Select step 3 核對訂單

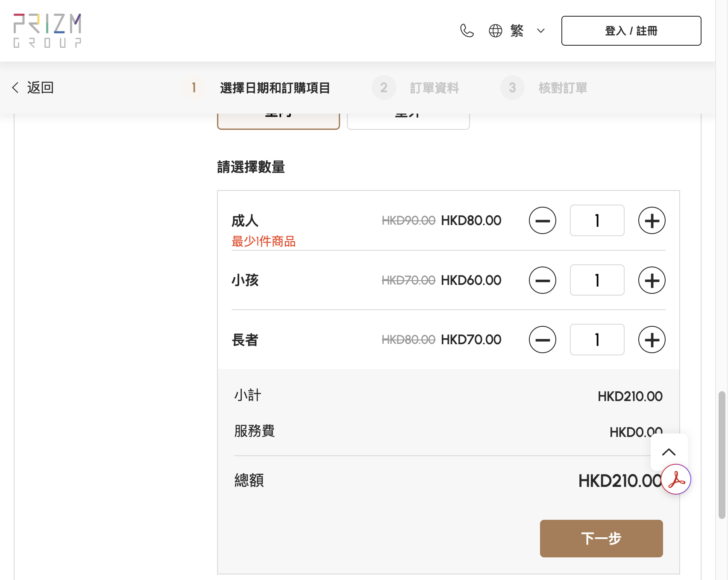[x=544, y=88]
